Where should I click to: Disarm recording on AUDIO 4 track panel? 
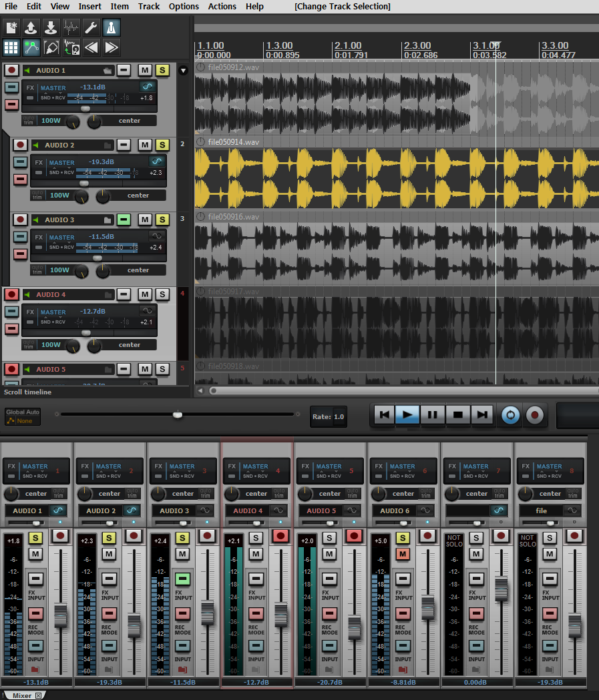11,294
